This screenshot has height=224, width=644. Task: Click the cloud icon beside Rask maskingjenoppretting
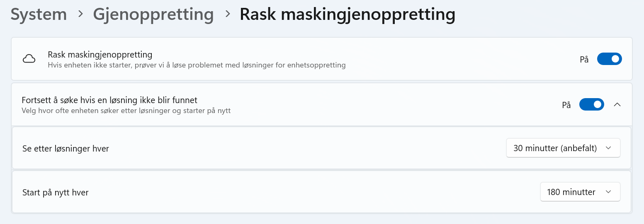tap(29, 59)
